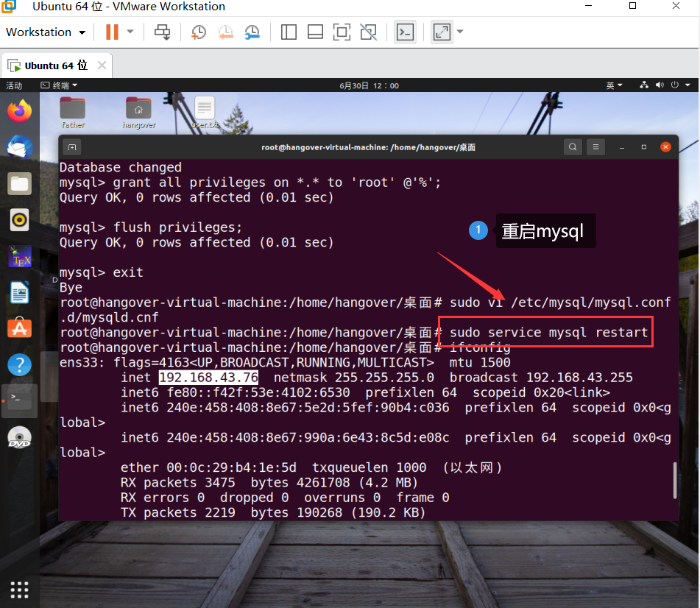Click the highlighted IP 192.168.43.76
This screenshot has width=700, height=608.
pos(208,378)
